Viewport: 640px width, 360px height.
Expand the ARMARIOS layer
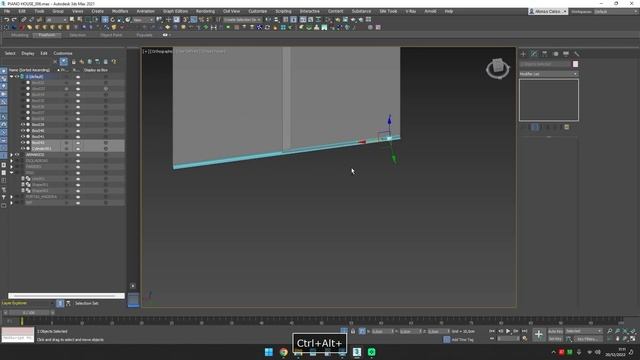click(x=11, y=155)
